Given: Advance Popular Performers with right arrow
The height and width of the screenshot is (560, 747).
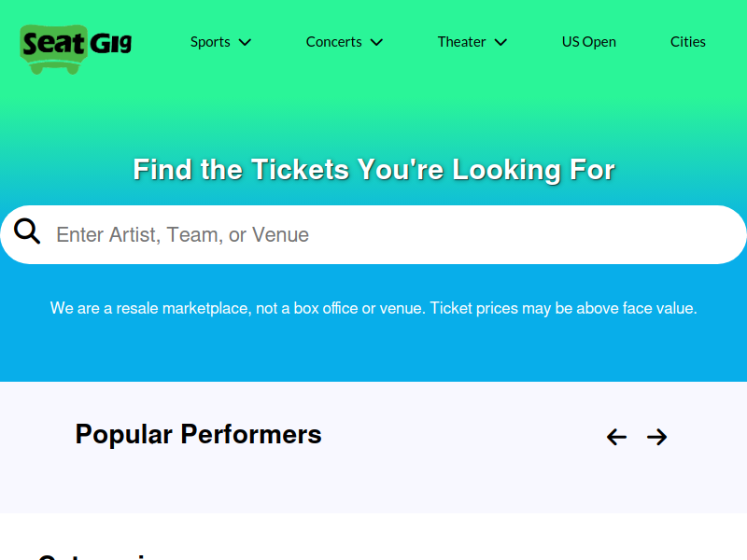Looking at the screenshot, I should (x=656, y=437).
